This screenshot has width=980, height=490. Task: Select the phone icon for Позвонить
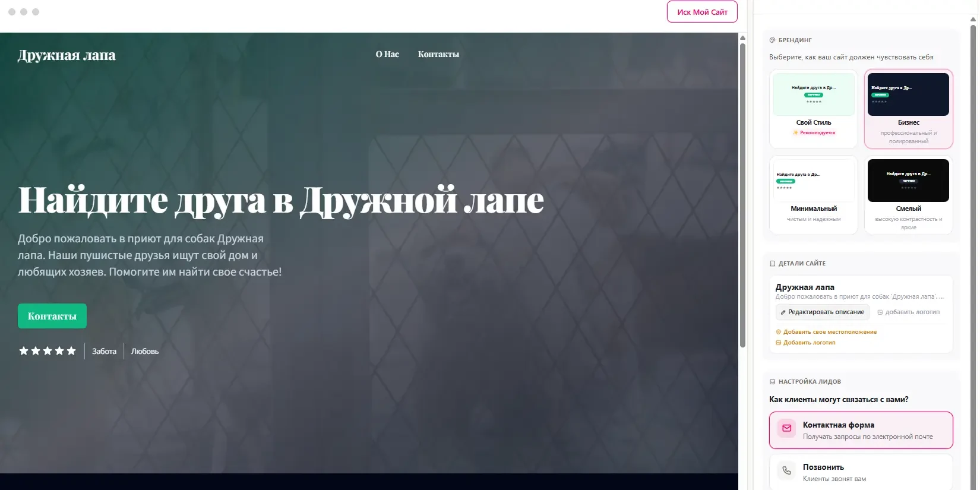(x=786, y=470)
